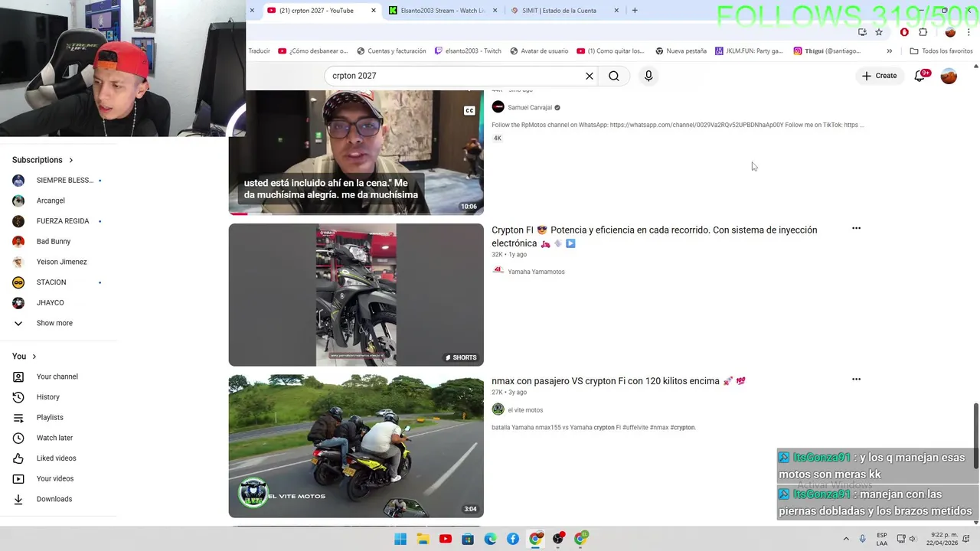Viewport: 980px width, 551px height.
Task: Open the Todos los favoritos bookmarks folder
Action: 941,51
